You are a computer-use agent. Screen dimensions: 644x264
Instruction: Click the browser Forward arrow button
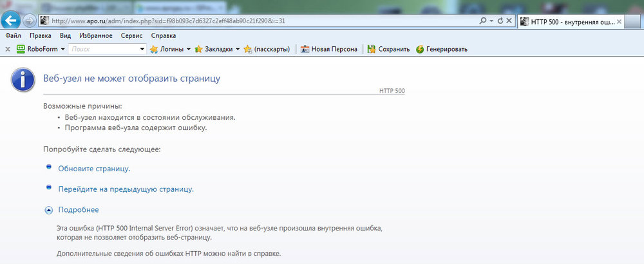(x=30, y=21)
